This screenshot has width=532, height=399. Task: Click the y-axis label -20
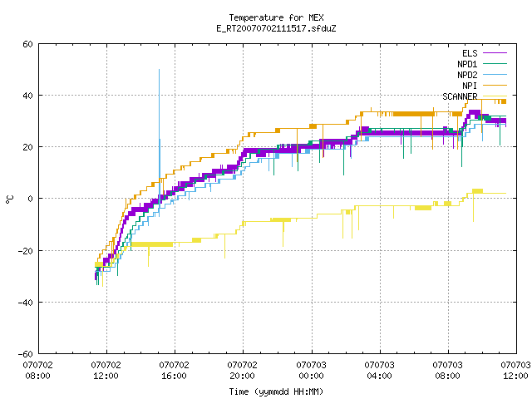[25, 251]
